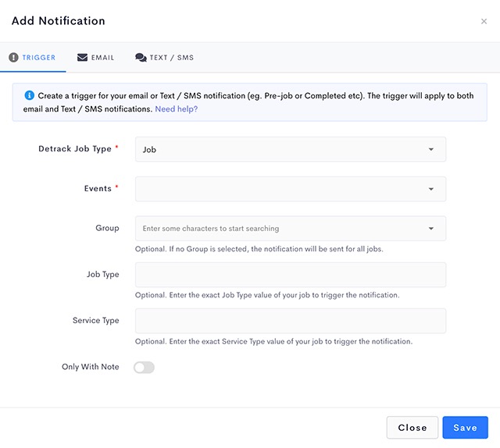Viewport: 500px width, 448px height.
Task: Select the TRIGGER tab
Action: coord(33,57)
